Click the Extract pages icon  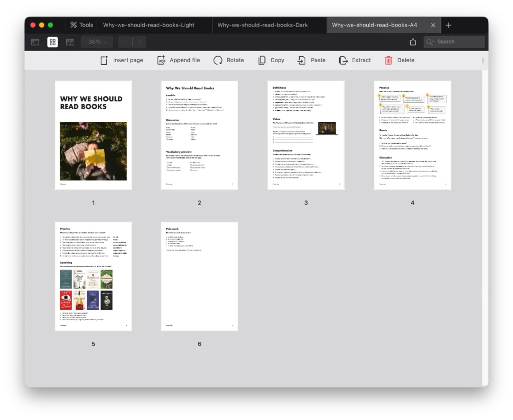[343, 60]
